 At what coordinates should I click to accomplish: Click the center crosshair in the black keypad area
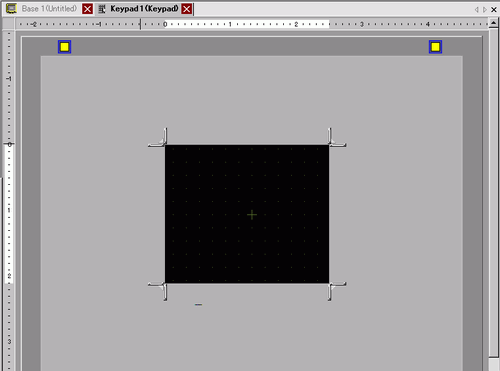coord(252,215)
